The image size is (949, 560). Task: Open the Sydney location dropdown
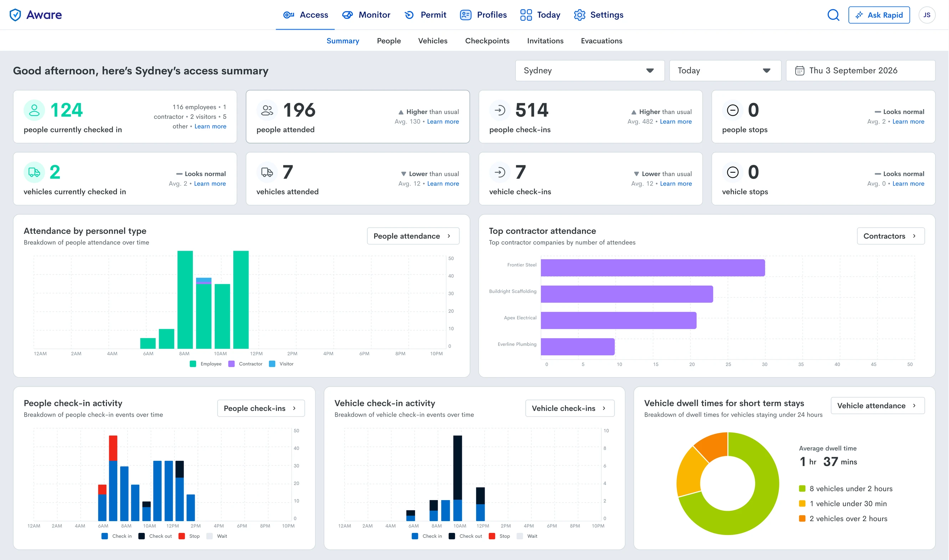(x=590, y=71)
